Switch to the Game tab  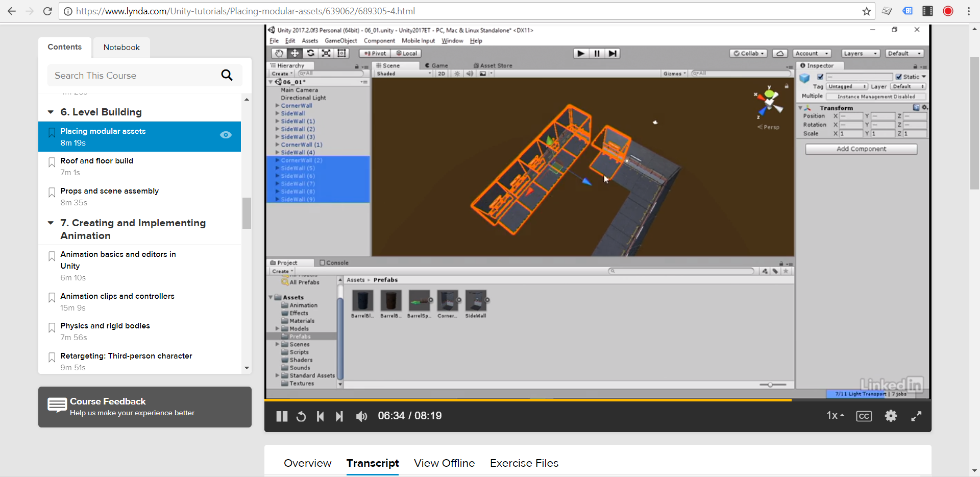(x=436, y=65)
